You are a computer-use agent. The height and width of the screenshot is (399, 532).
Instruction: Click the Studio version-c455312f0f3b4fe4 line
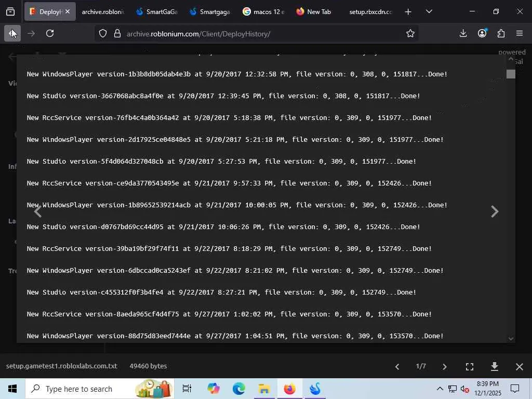pyautogui.click(x=221, y=292)
